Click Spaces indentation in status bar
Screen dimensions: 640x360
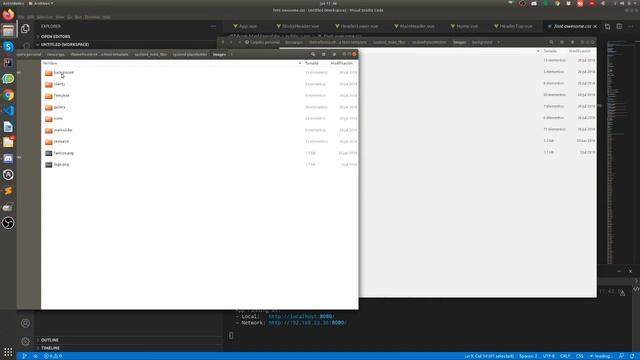point(528,356)
